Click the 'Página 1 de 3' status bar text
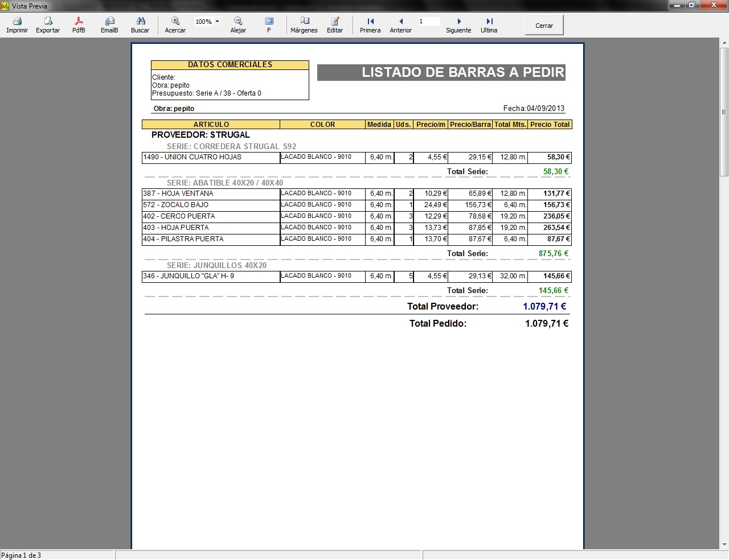This screenshot has width=729, height=560. [21, 555]
